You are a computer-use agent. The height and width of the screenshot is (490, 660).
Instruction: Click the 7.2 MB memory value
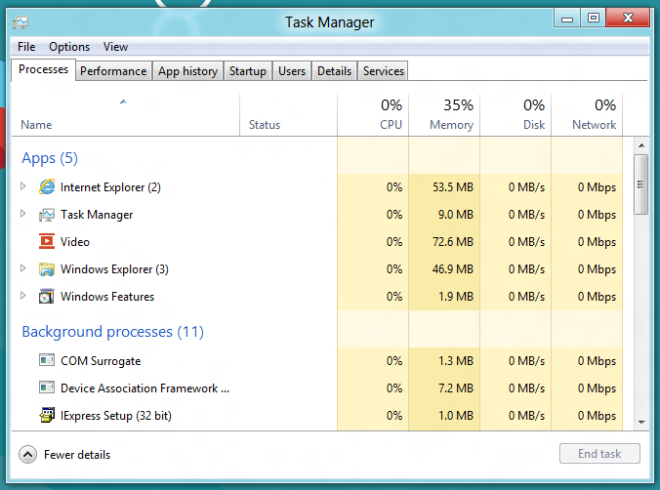tap(456, 388)
